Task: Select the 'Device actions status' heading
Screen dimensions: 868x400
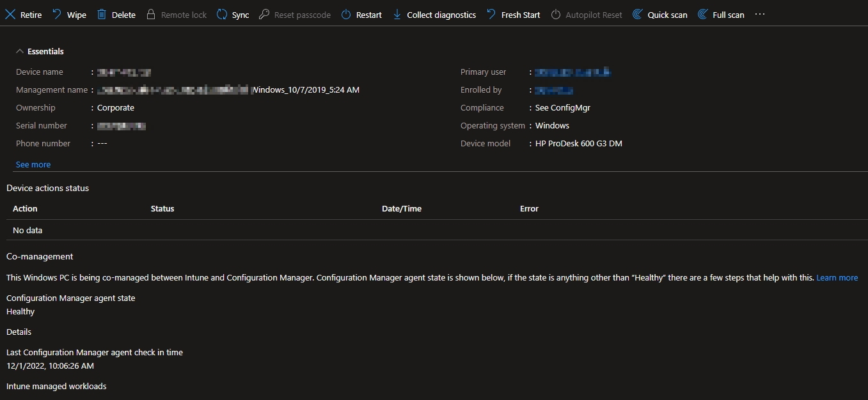Action: [48, 188]
